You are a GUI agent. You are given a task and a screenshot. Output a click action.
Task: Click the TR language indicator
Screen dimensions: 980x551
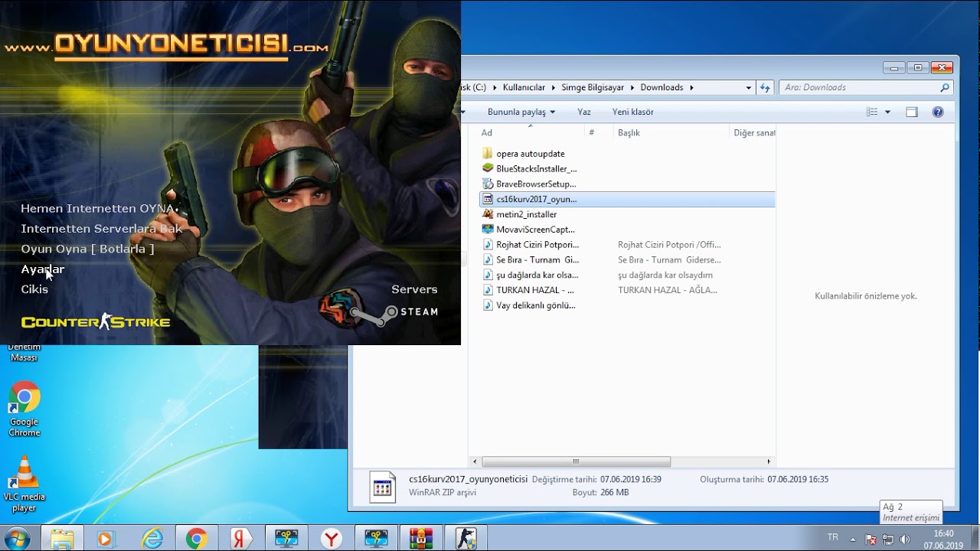(x=833, y=537)
